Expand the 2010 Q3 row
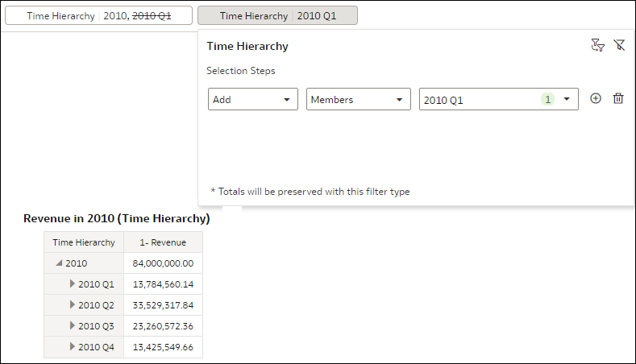 (x=73, y=326)
